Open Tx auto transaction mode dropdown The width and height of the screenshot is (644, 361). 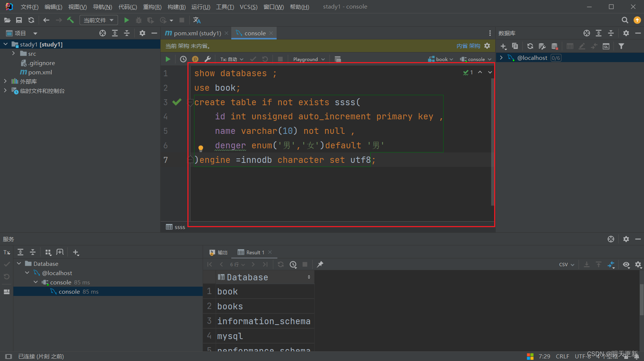232,59
